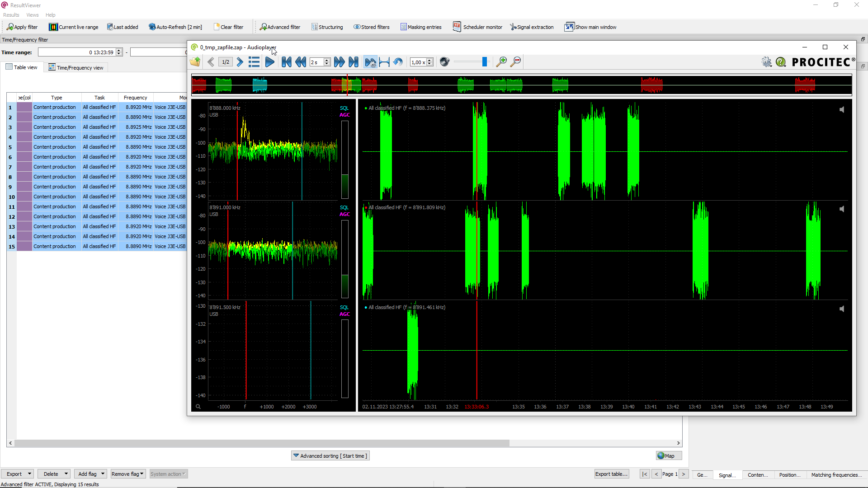This screenshot has width=868, height=488.
Task: Click the Map button
Action: coord(668,456)
